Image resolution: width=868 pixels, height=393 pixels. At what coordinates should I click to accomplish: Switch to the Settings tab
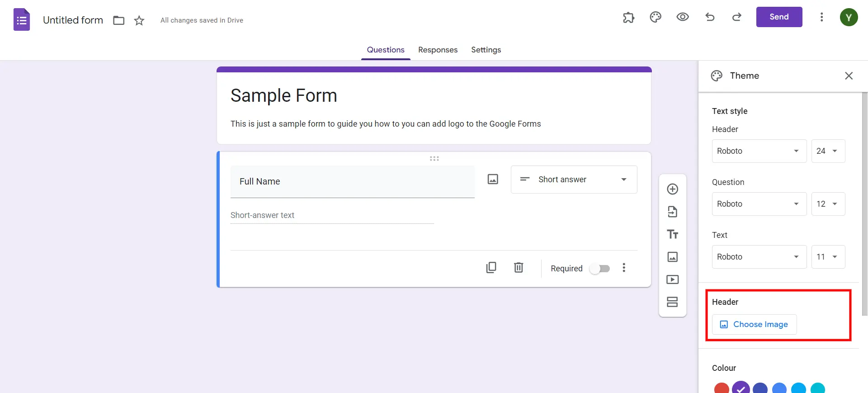(486, 50)
